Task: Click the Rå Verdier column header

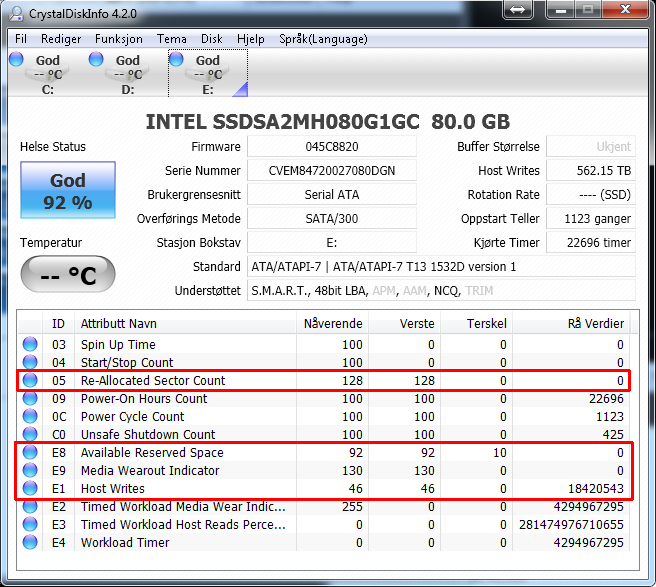Action: pyautogui.click(x=571, y=323)
